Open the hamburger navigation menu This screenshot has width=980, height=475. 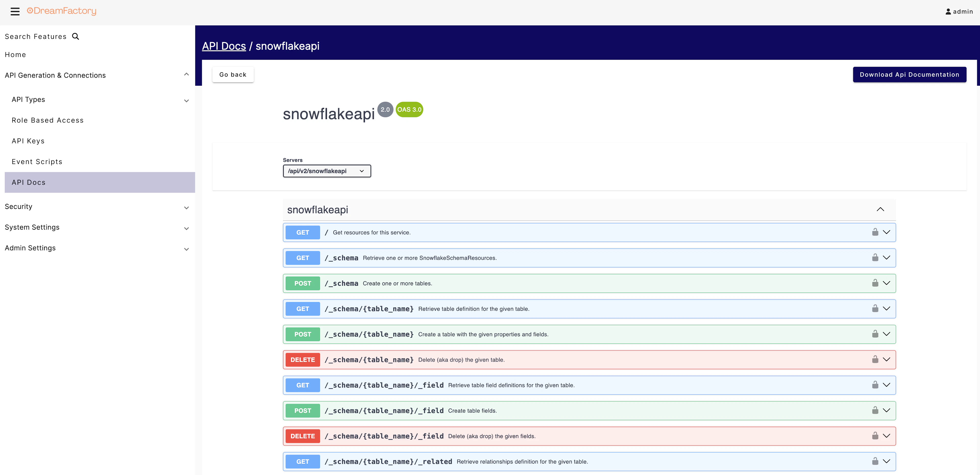pos(15,11)
